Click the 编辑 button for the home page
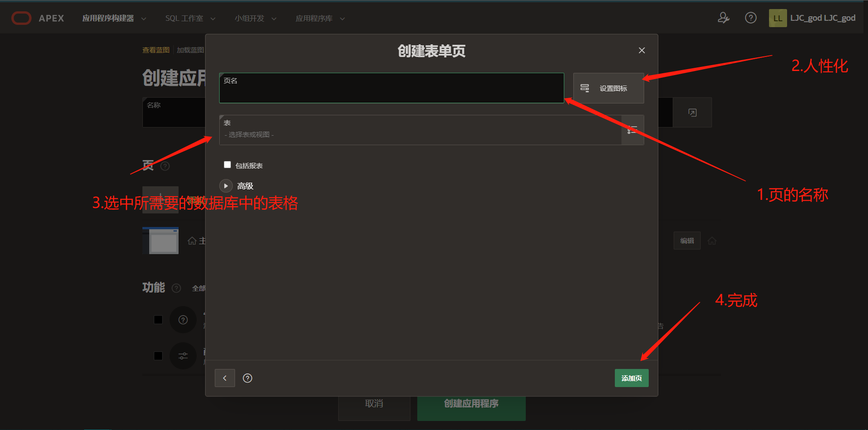Image resolution: width=868 pixels, height=430 pixels. click(687, 241)
